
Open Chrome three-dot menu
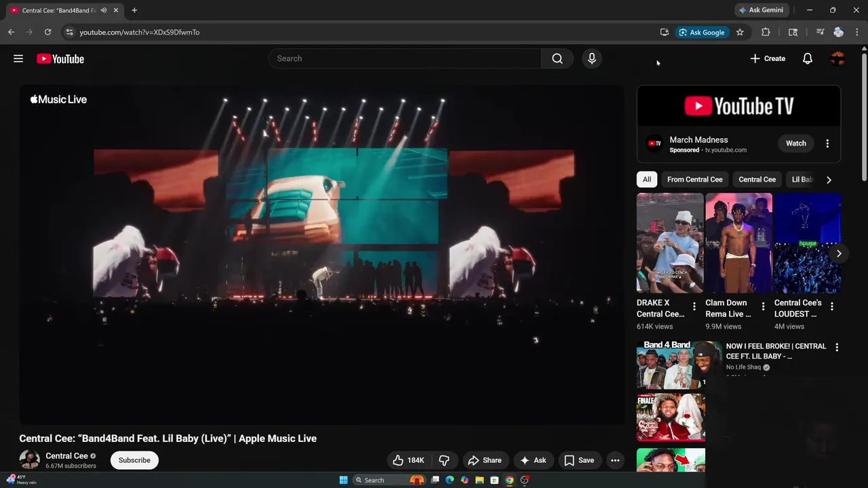(858, 32)
